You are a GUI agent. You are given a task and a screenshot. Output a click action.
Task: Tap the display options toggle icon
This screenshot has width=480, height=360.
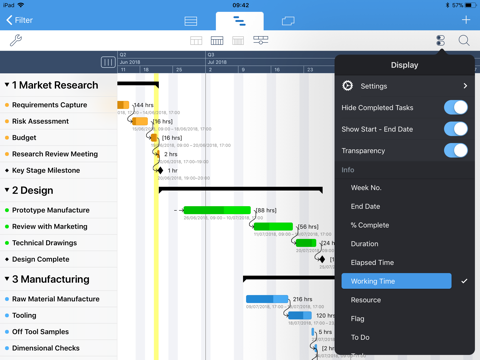pos(441,41)
